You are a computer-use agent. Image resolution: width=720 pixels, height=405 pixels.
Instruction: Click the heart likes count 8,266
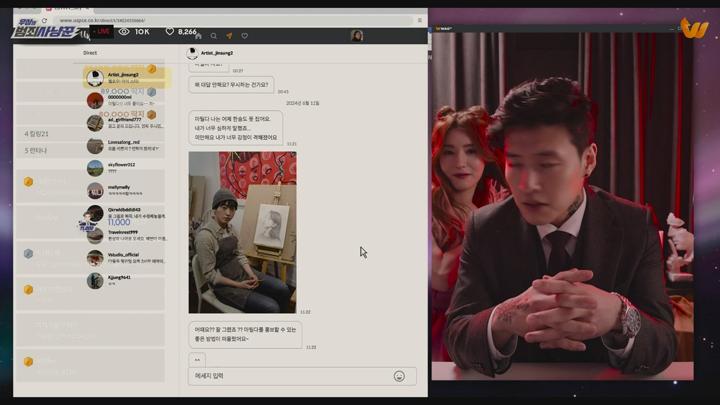181,32
